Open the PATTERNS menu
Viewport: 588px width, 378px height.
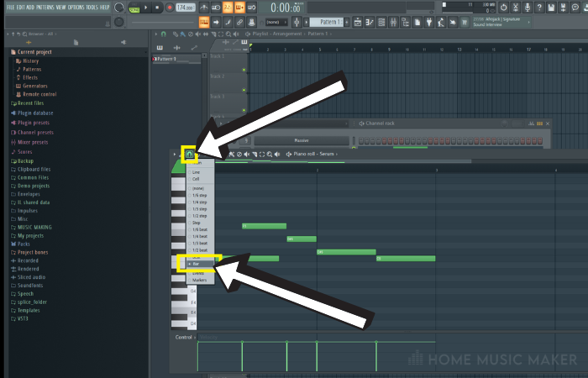[x=45, y=7]
